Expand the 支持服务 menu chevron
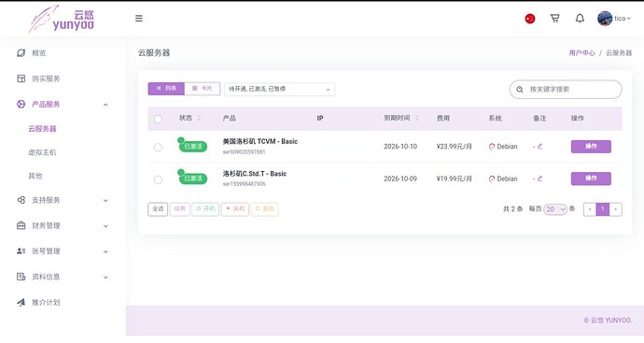This screenshot has width=644, height=343. [105, 201]
